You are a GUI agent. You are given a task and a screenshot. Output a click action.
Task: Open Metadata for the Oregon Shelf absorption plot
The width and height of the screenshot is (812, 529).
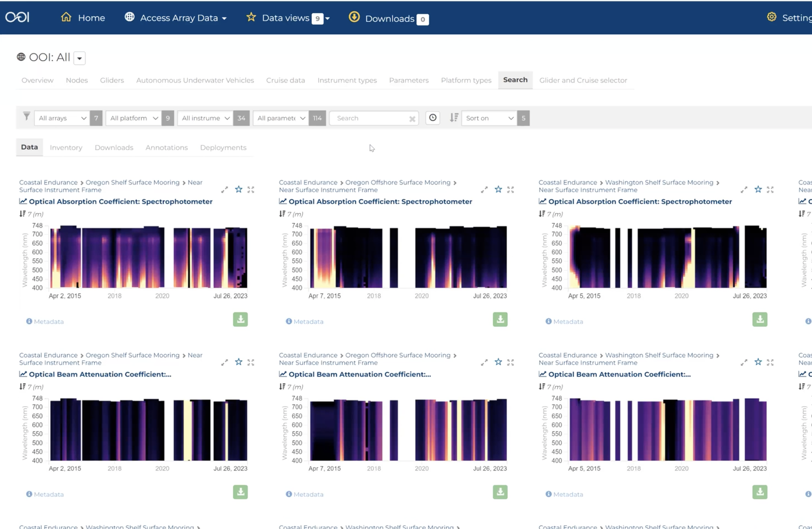point(45,321)
